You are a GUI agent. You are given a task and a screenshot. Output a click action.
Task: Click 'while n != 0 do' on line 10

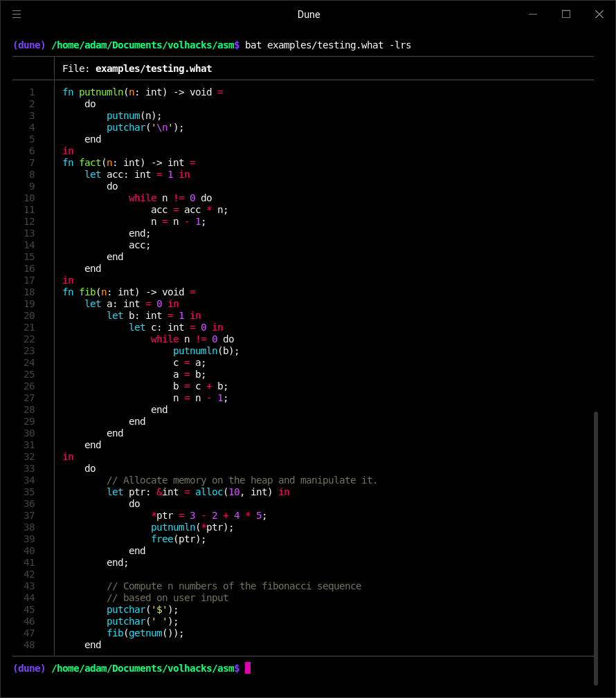click(170, 198)
